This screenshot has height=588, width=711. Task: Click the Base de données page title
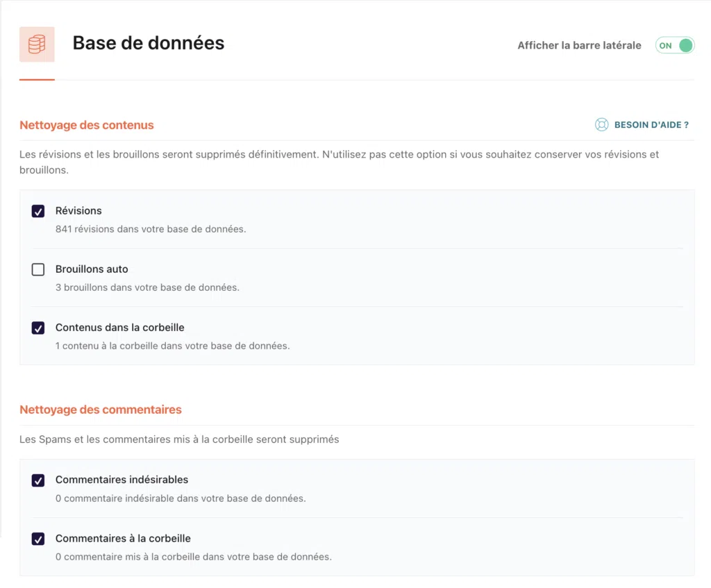coord(149,43)
